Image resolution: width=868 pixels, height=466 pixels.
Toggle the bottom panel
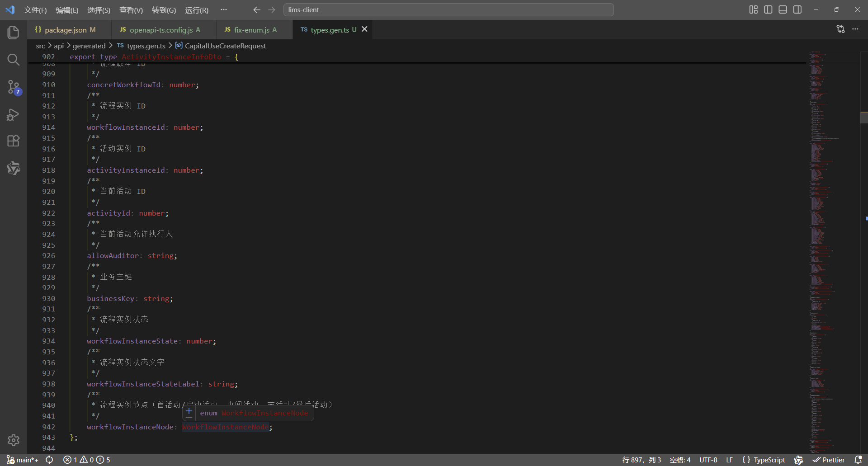pos(783,9)
